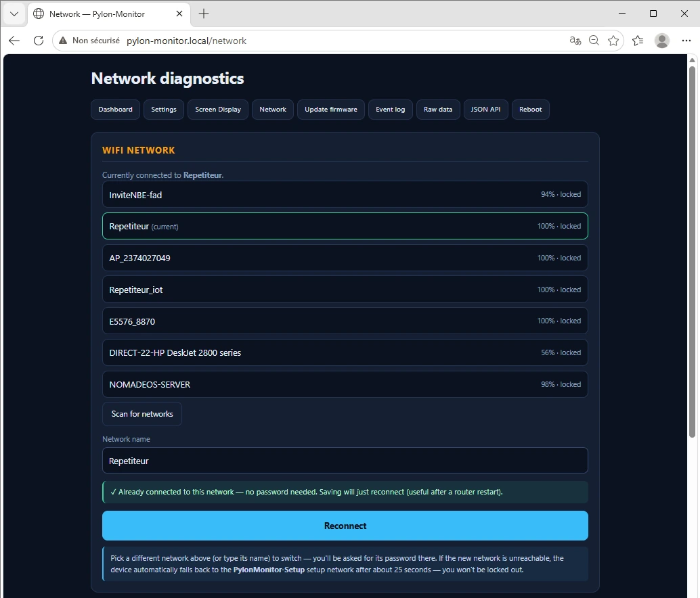Select the Network nav item
Image resolution: width=700 pixels, height=598 pixels.
point(273,110)
